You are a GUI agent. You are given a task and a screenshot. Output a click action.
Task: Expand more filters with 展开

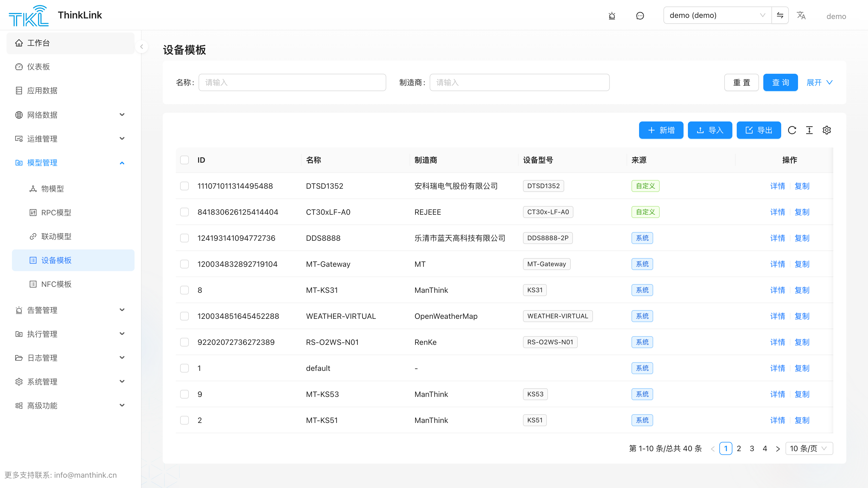point(819,82)
